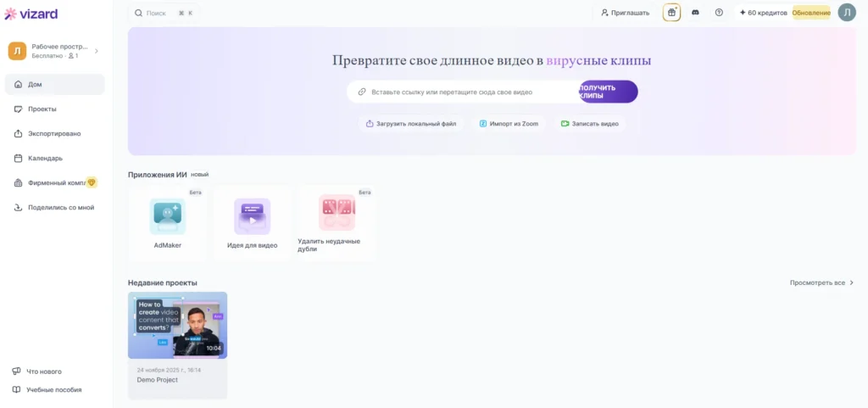Expand Просмотреть все recent projects
Viewport: 868px width, 408px height.
click(x=822, y=283)
